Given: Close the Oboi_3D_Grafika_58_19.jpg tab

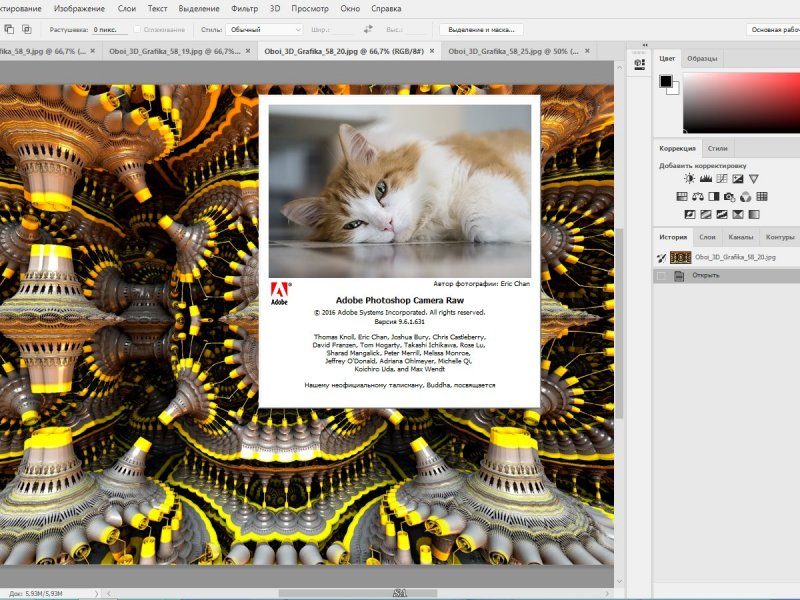Looking at the screenshot, I should coord(248,51).
